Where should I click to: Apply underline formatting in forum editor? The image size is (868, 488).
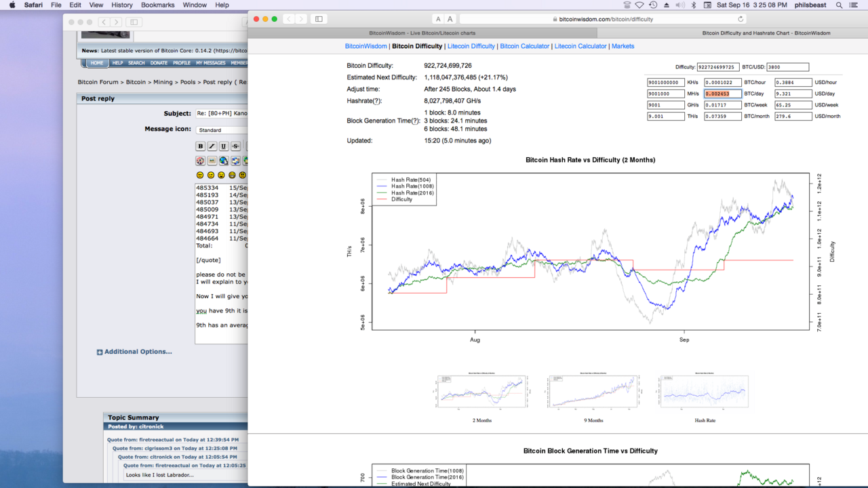[224, 146]
